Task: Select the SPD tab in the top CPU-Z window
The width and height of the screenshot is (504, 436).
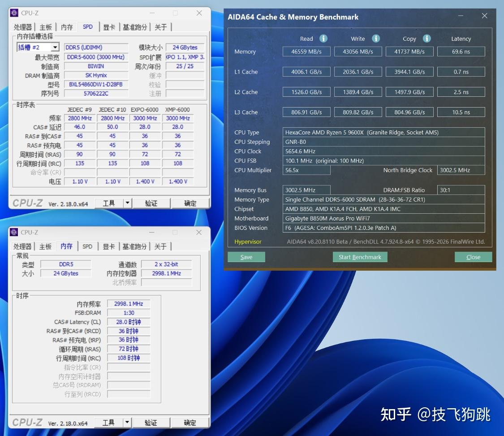Action: pos(88,27)
